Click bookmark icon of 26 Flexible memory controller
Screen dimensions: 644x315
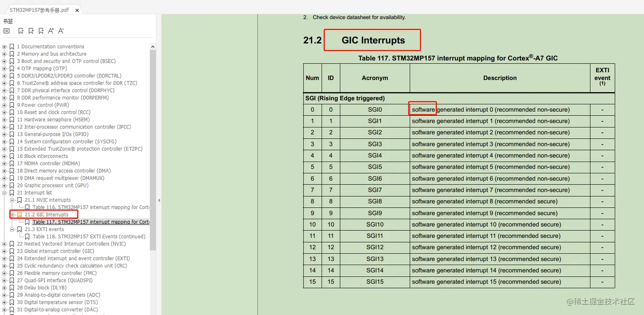click(12, 273)
